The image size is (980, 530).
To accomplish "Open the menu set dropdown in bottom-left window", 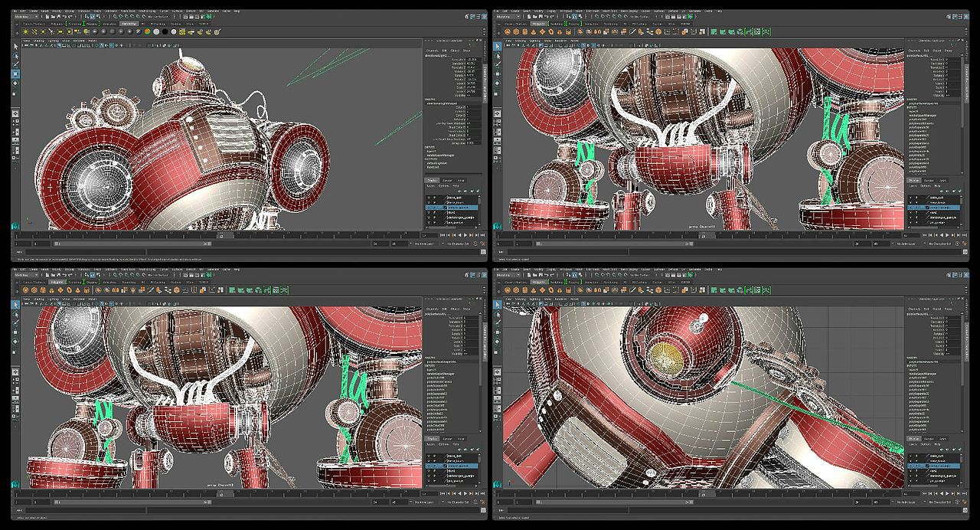I will point(27,275).
